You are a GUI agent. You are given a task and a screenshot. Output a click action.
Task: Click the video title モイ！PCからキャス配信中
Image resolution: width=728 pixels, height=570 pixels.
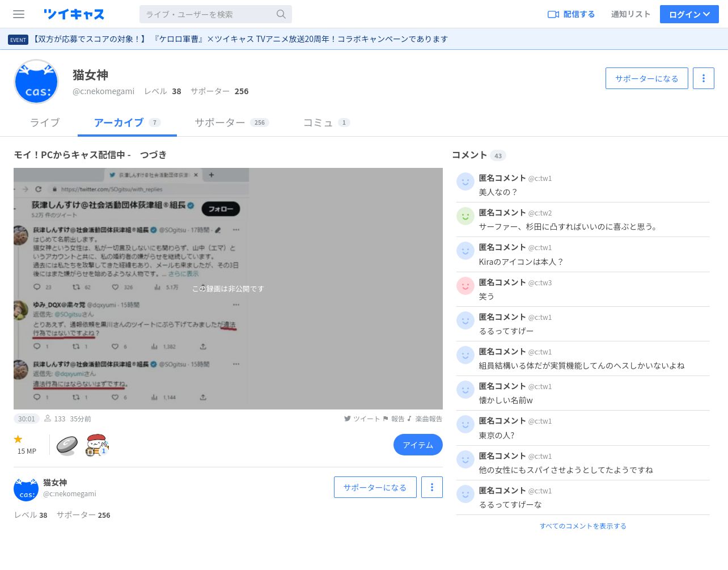pyautogui.click(x=90, y=155)
